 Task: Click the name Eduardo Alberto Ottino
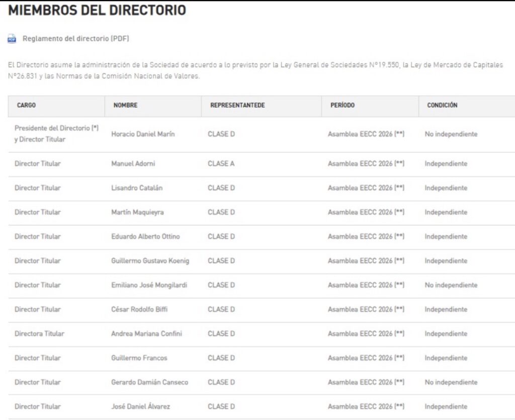[145, 236]
